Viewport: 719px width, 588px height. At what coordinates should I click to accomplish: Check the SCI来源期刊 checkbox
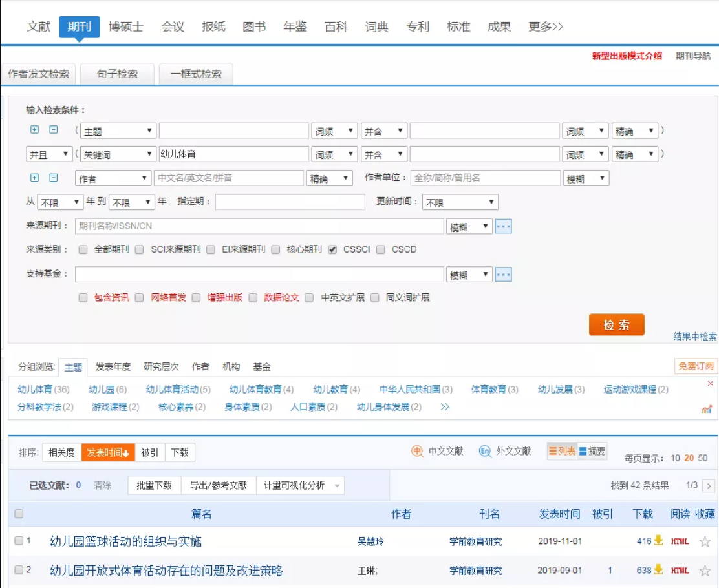pos(140,250)
